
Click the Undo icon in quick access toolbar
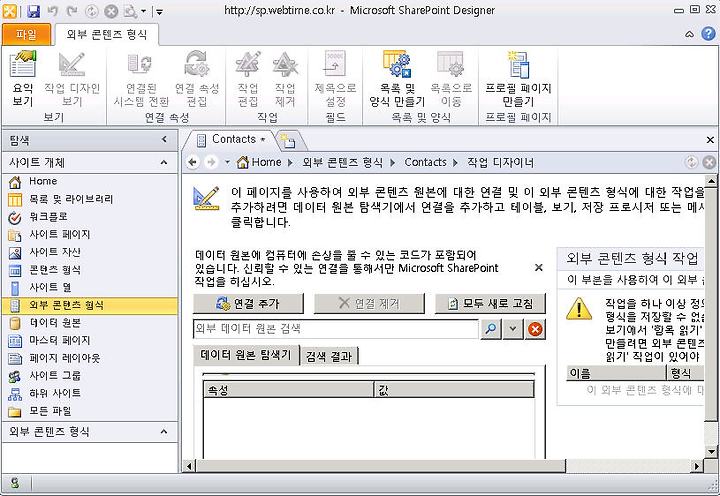53,11
